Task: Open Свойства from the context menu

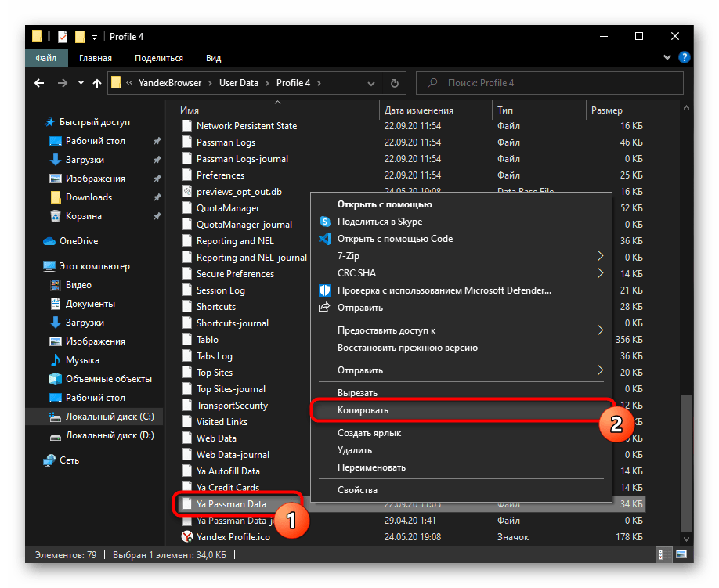Action: coord(357,490)
